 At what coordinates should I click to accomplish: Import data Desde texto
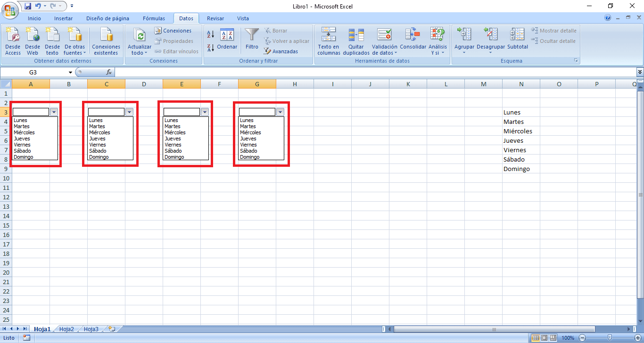coord(52,41)
